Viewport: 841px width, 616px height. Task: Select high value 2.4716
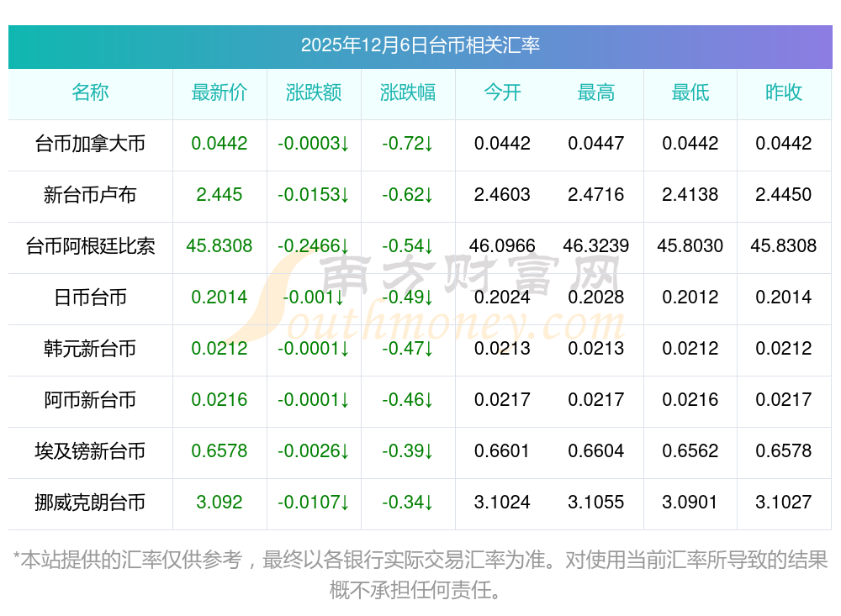(x=596, y=195)
